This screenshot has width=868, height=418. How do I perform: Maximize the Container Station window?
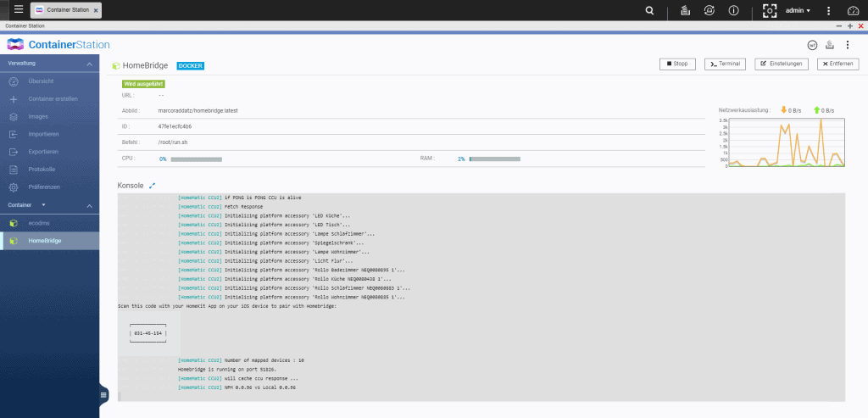point(850,26)
